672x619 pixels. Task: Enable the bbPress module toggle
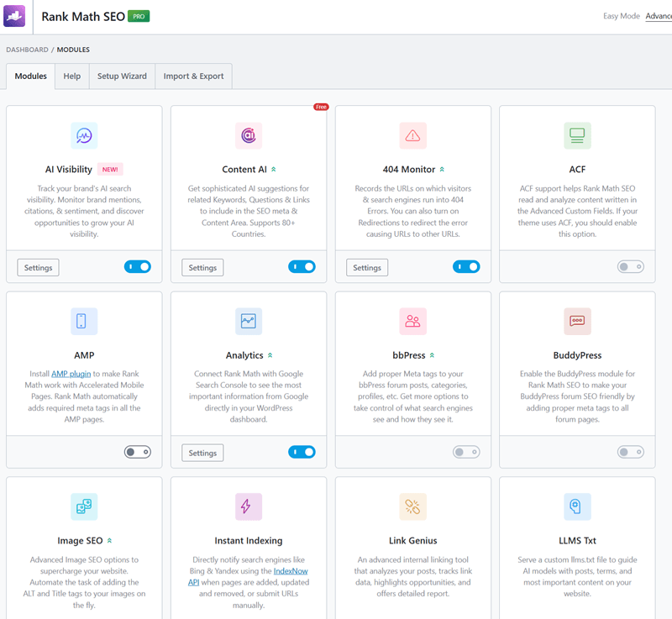coord(466,452)
